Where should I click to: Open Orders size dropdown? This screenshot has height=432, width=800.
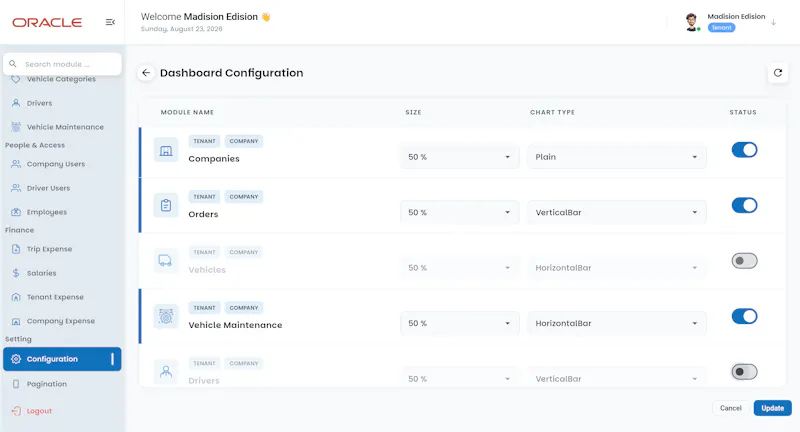point(460,212)
